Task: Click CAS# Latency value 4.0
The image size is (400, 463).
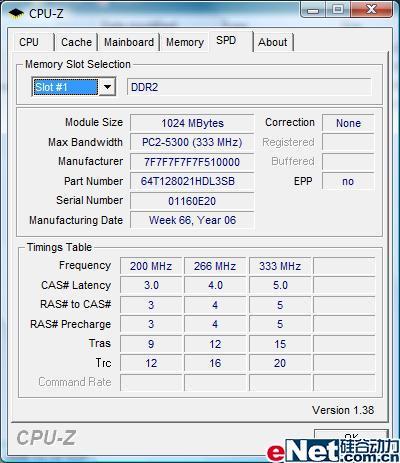Action: pos(215,285)
